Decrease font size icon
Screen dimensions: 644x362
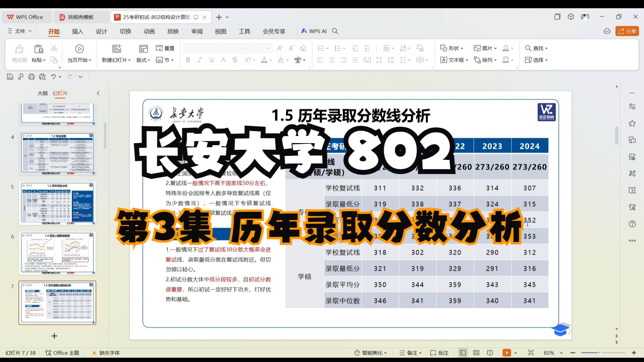pos(291,48)
